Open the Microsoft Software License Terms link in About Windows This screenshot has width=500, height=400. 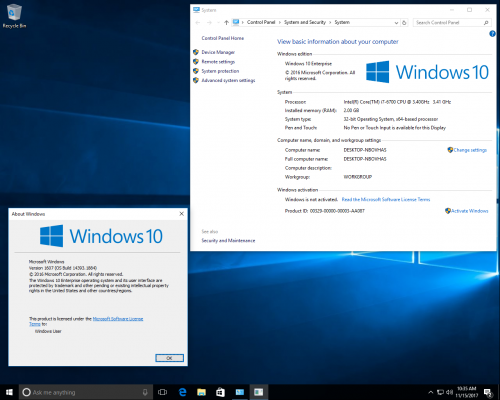[118, 319]
